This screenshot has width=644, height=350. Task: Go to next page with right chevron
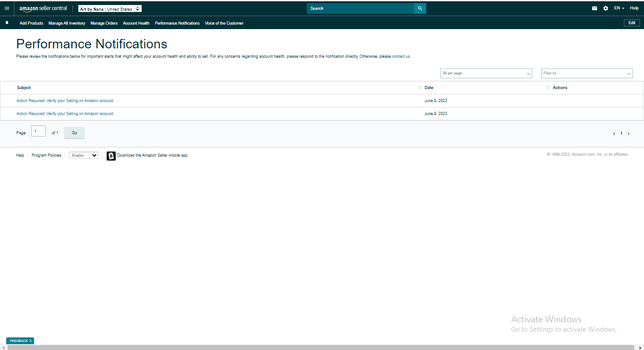tap(628, 133)
